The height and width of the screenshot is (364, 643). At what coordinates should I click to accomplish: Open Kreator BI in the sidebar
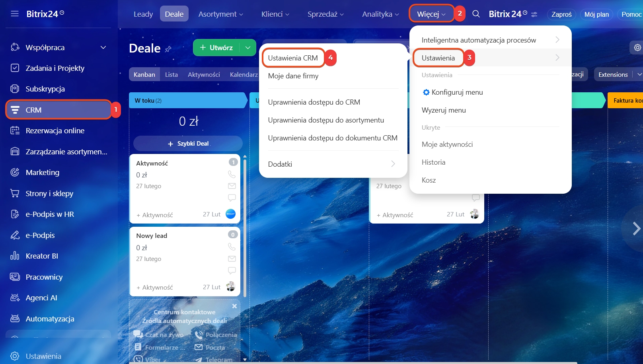coord(42,256)
